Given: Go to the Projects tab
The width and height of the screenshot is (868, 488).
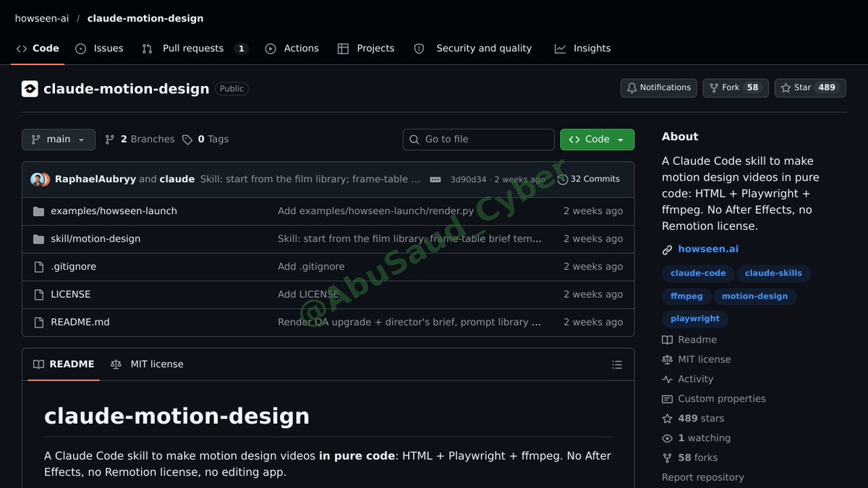Looking at the screenshot, I should click(366, 48).
